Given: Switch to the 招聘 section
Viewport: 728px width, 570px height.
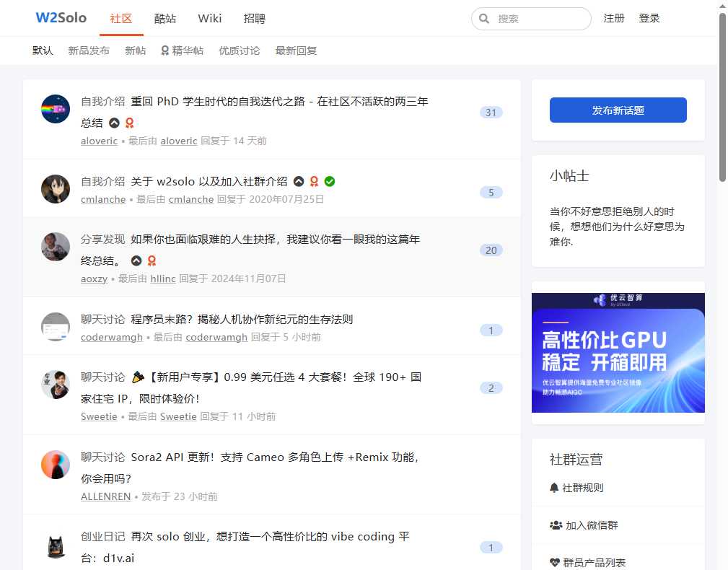Looking at the screenshot, I should (254, 19).
